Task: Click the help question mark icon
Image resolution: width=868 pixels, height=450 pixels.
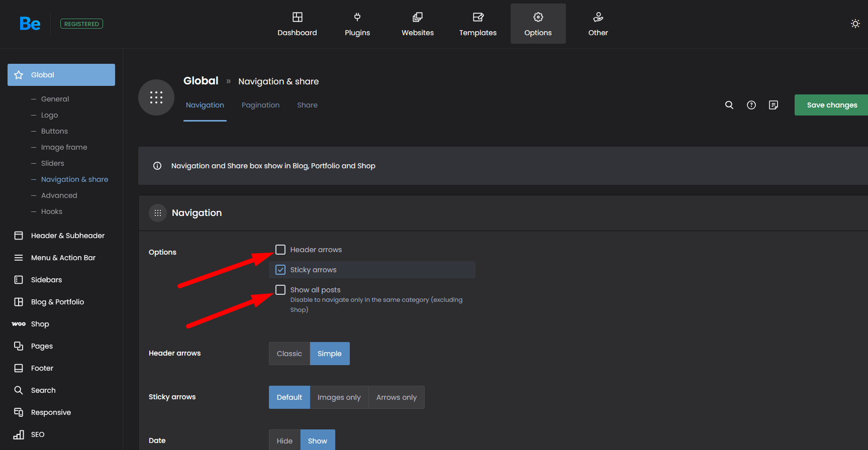Action: tap(751, 105)
